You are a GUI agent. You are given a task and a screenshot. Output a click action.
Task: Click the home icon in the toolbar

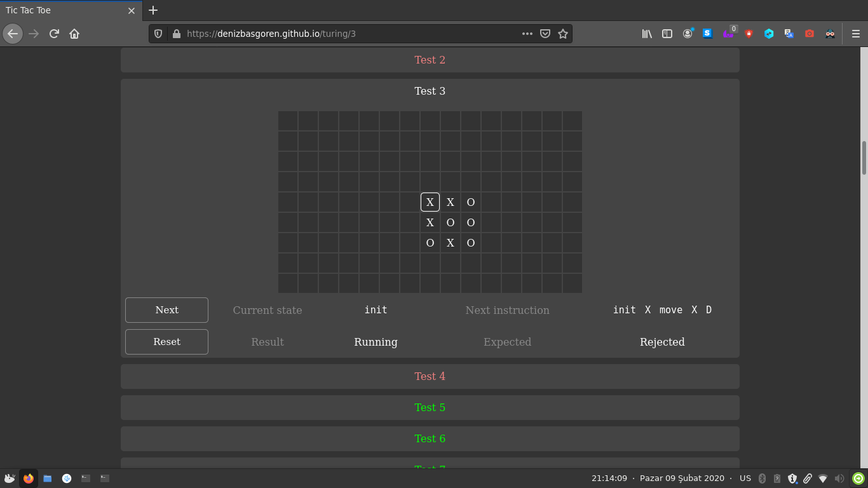pos(74,34)
